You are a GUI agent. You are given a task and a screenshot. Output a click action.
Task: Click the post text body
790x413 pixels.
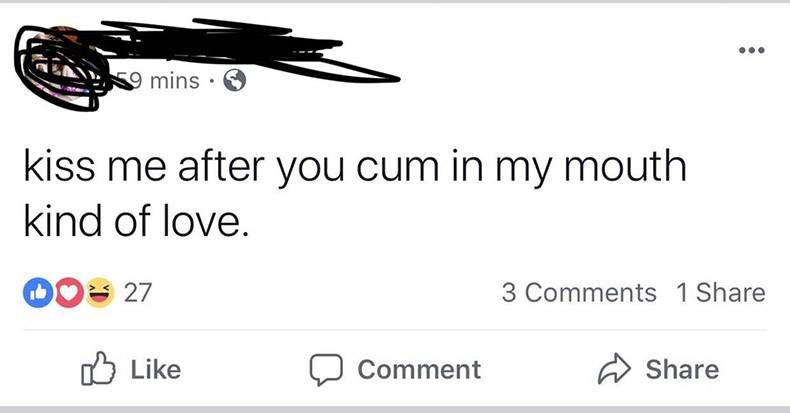pyautogui.click(x=355, y=194)
